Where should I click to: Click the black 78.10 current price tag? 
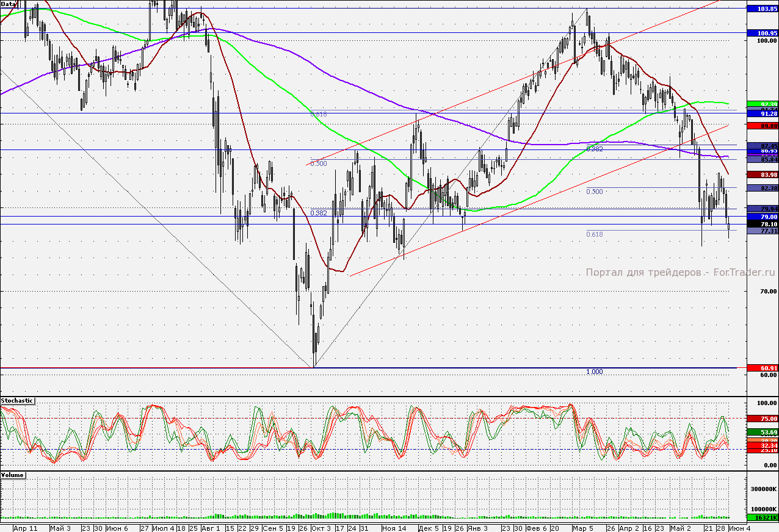[763, 224]
